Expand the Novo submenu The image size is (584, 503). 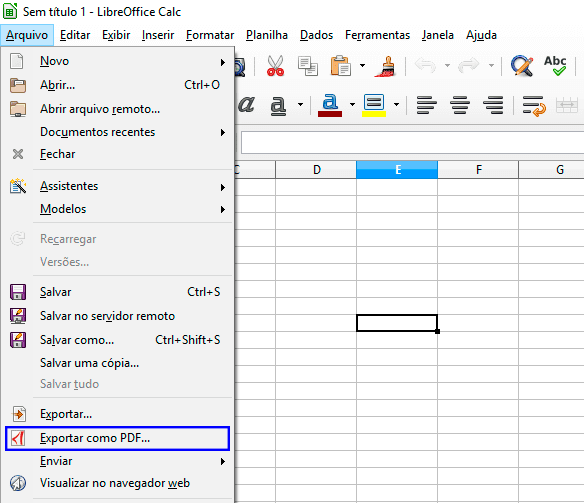click(x=118, y=61)
